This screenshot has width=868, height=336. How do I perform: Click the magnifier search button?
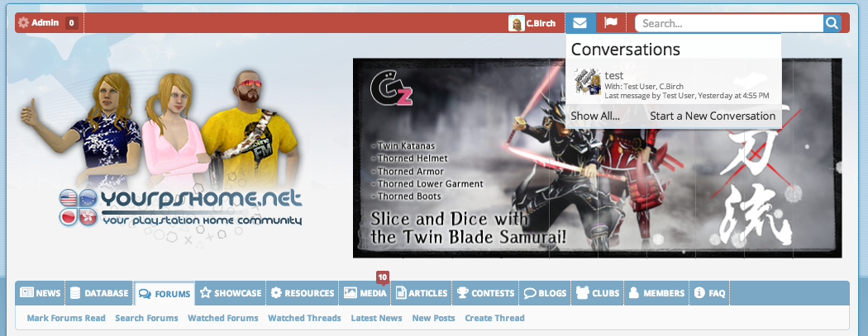pyautogui.click(x=832, y=23)
